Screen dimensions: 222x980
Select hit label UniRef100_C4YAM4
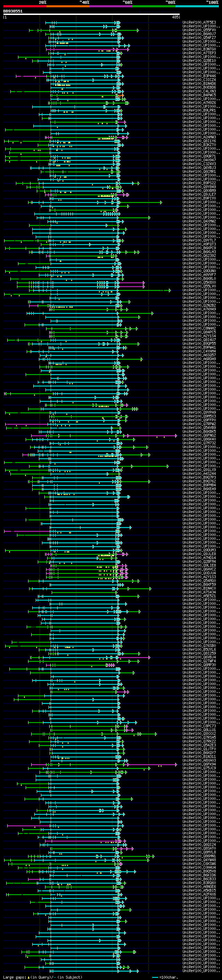pyautogui.click(x=199, y=351)
